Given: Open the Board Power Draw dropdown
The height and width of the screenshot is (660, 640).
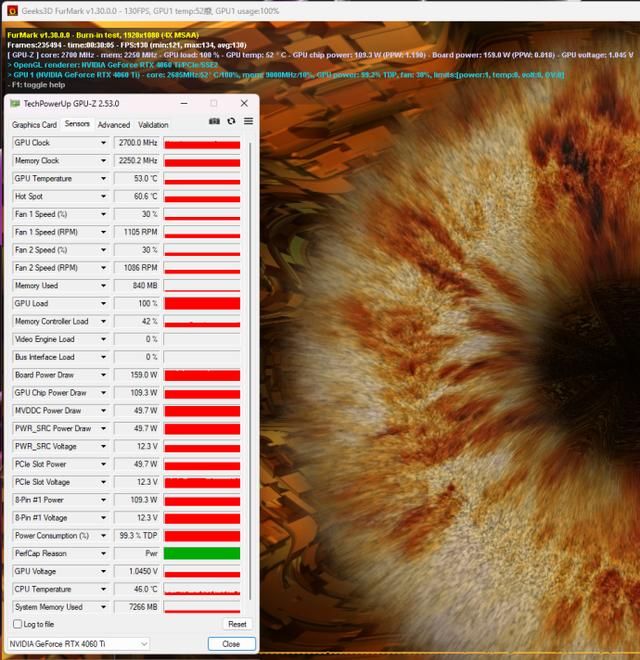Looking at the screenshot, I should pos(103,375).
